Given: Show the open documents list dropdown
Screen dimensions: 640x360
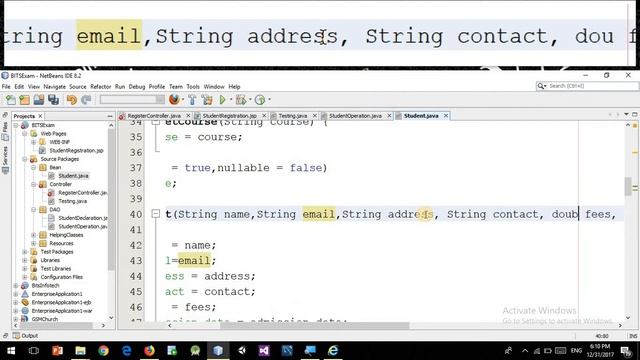Looking at the screenshot, I should point(626,115).
